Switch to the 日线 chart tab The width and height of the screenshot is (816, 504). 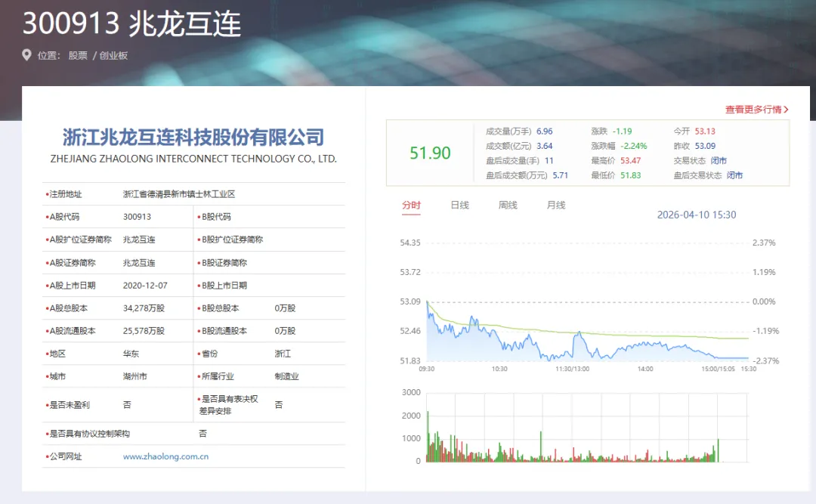pyautogui.click(x=459, y=205)
